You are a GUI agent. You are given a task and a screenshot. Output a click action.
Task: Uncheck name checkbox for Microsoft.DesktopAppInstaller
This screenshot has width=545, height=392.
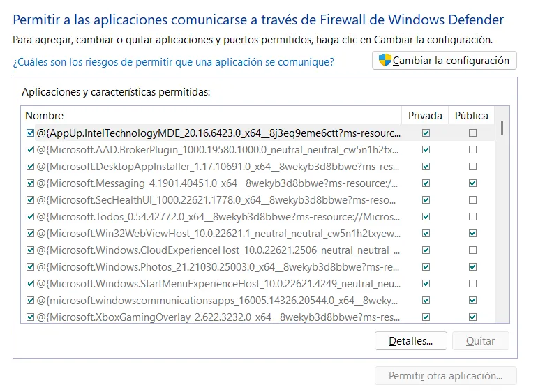point(30,166)
